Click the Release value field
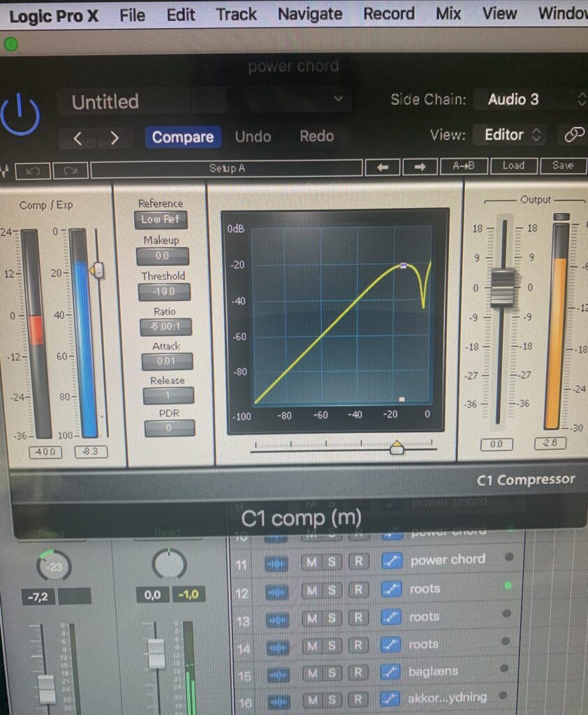 [168, 395]
